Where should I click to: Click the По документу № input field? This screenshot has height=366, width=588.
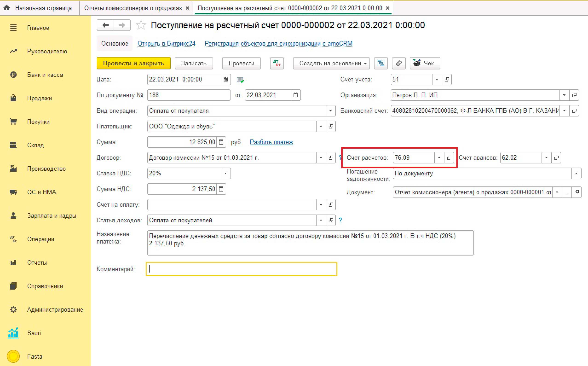189,95
